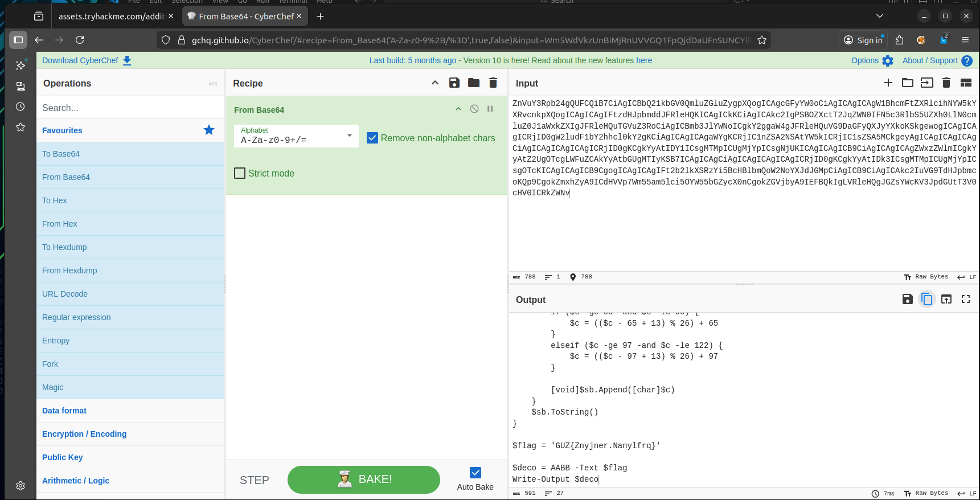Change input character encoding Raw Bytes
Screen dimensions: 980x500
point(926,277)
